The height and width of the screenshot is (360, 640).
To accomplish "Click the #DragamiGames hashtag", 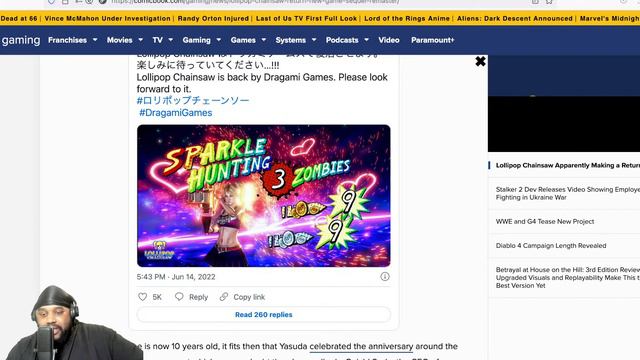I will pos(176,113).
